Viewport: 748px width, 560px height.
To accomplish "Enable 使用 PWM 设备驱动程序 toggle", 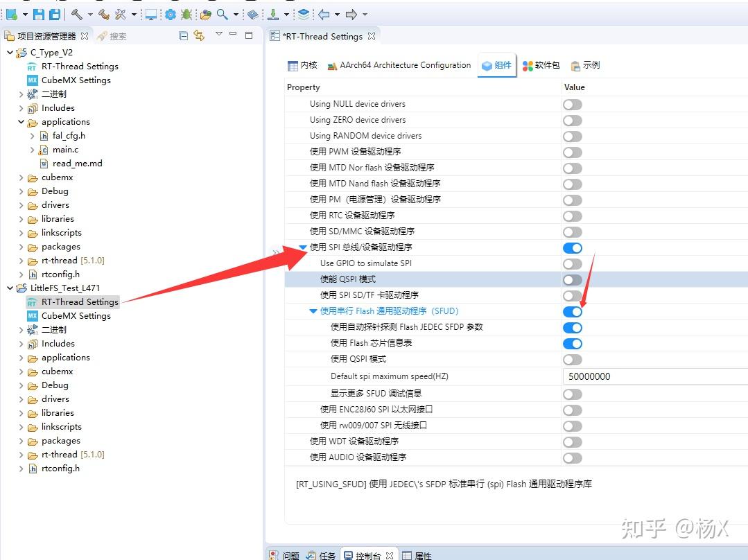I will [x=572, y=152].
